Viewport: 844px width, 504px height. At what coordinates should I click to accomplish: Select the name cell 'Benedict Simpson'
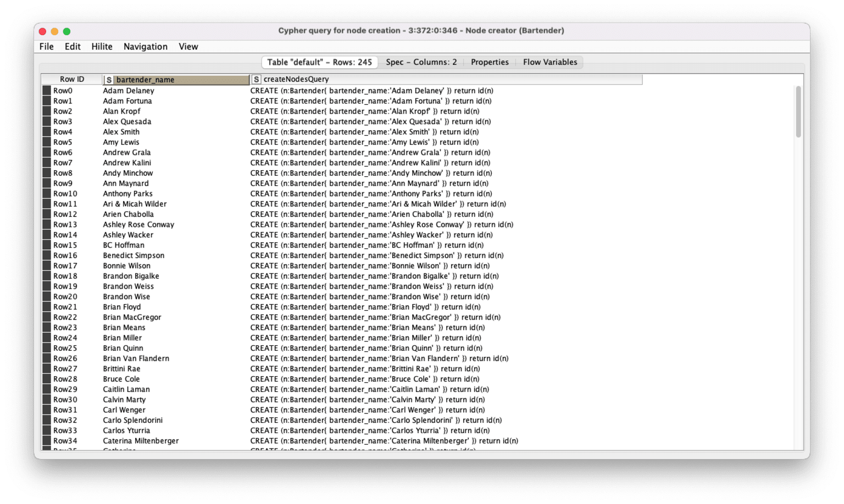[176, 255]
